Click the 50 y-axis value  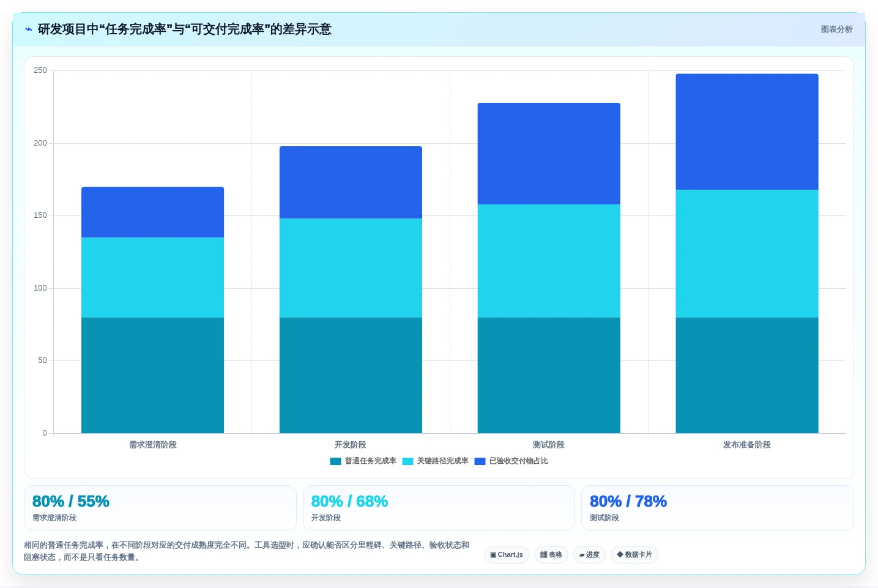pyautogui.click(x=42, y=360)
